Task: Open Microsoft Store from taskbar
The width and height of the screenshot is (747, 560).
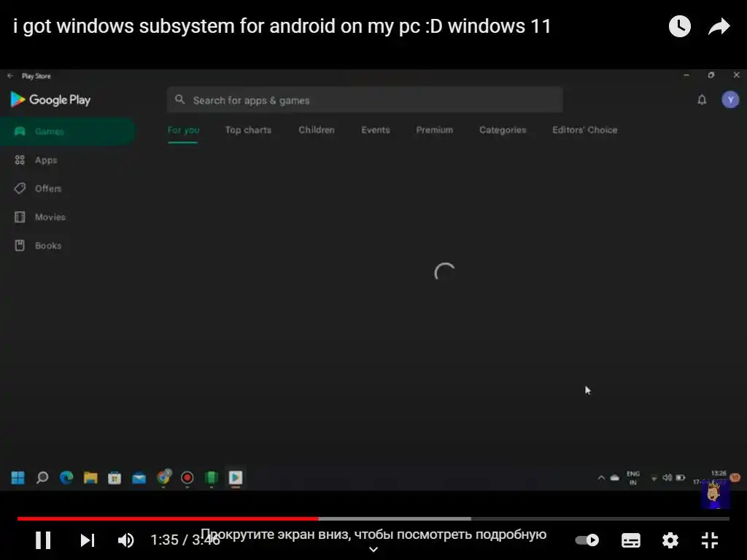Action: click(115, 477)
